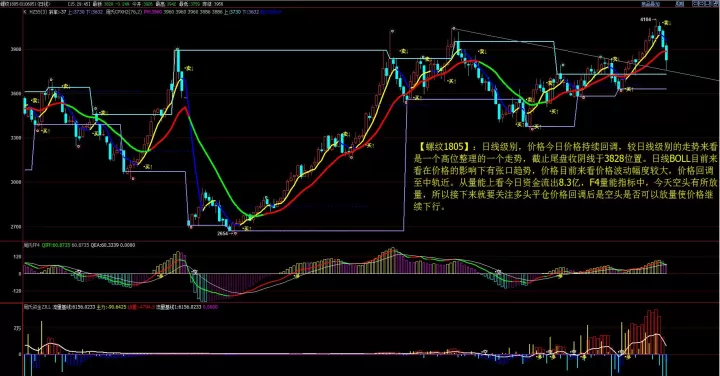Select the 2664 low price marker

click(x=223, y=233)
